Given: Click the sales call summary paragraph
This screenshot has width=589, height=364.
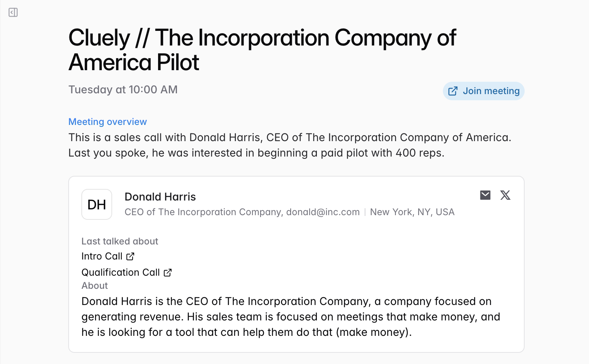Looking at the screenshot, I should click(290, 145).
